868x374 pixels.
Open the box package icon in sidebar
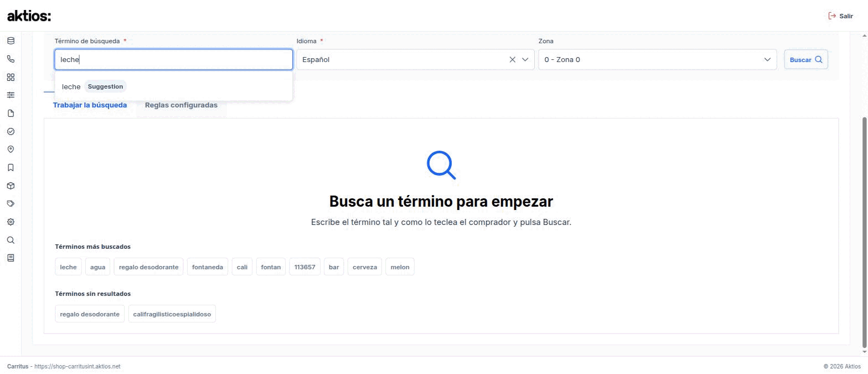[11, 186]
